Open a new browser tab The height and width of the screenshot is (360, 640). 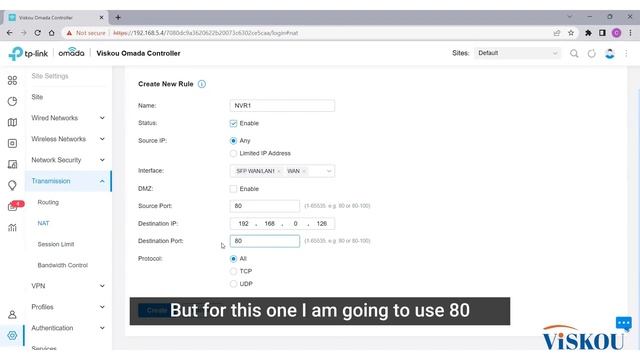118,17
